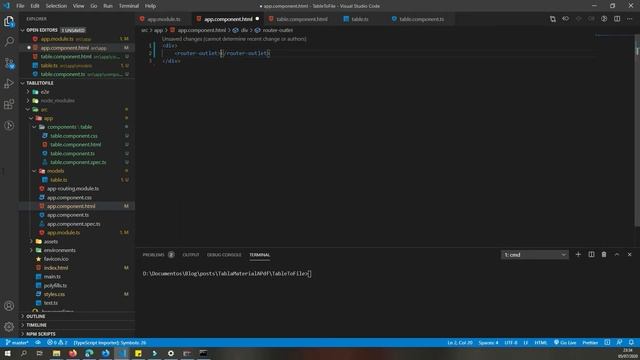Click the taskbar search icon
640x360 pixels.
tap(24, 353)
